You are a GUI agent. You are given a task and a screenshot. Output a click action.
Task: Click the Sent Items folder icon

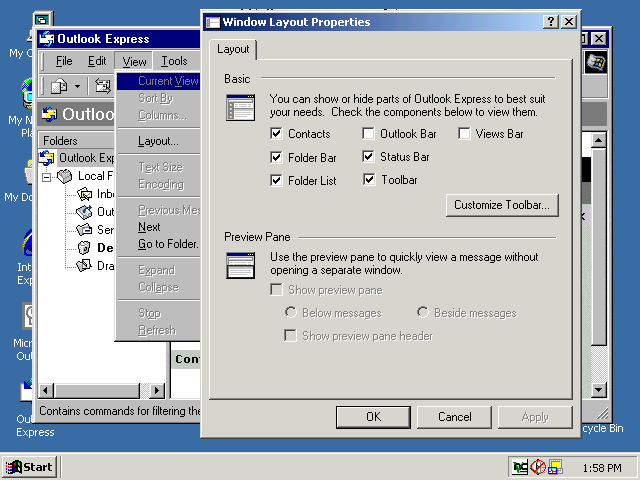[x=84, y=230]
